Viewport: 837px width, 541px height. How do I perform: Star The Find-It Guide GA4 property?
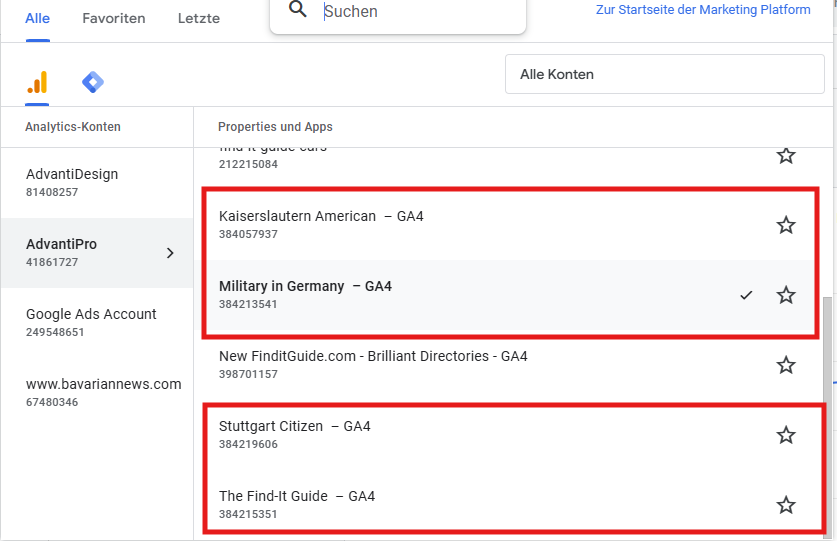[786, 505]
